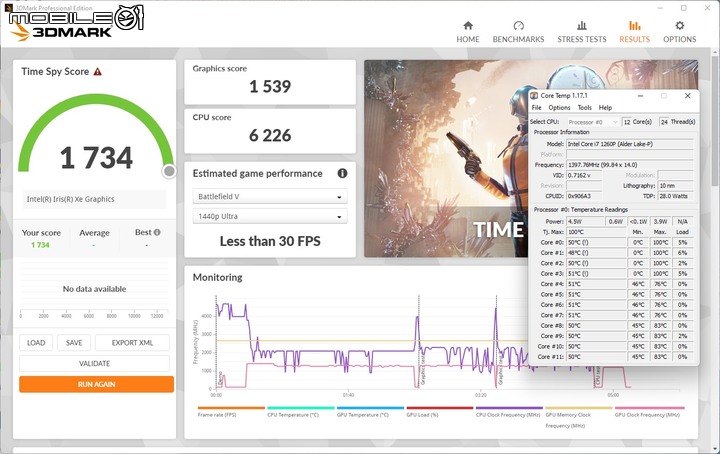This screenshot has width=720, height=454.
Task: Open the Home section in 3DMark
Action: 467,32
